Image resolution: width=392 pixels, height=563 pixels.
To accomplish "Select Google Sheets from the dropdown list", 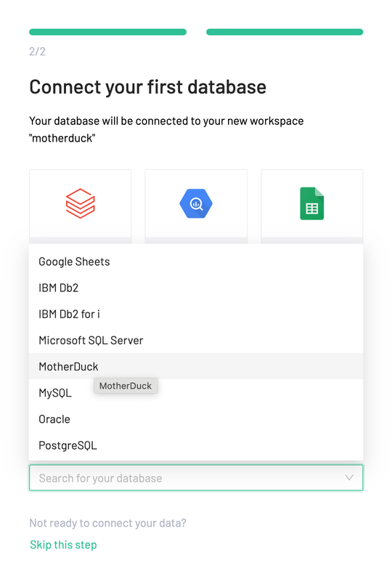I will [196, 262].
